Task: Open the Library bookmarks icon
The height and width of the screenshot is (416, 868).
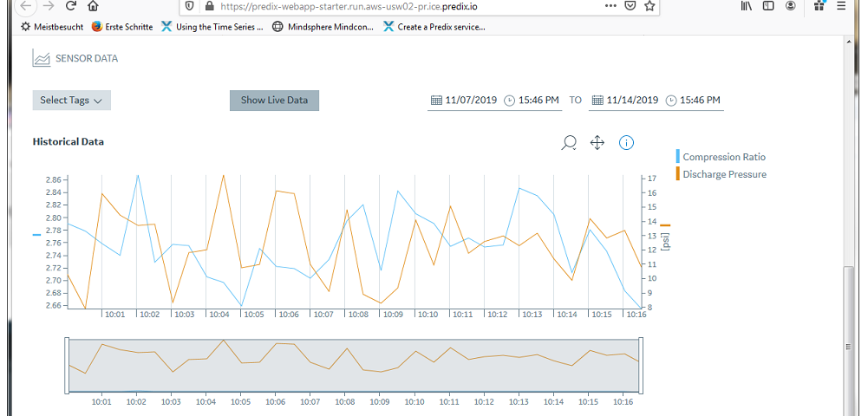Action: tap(747, 6)
